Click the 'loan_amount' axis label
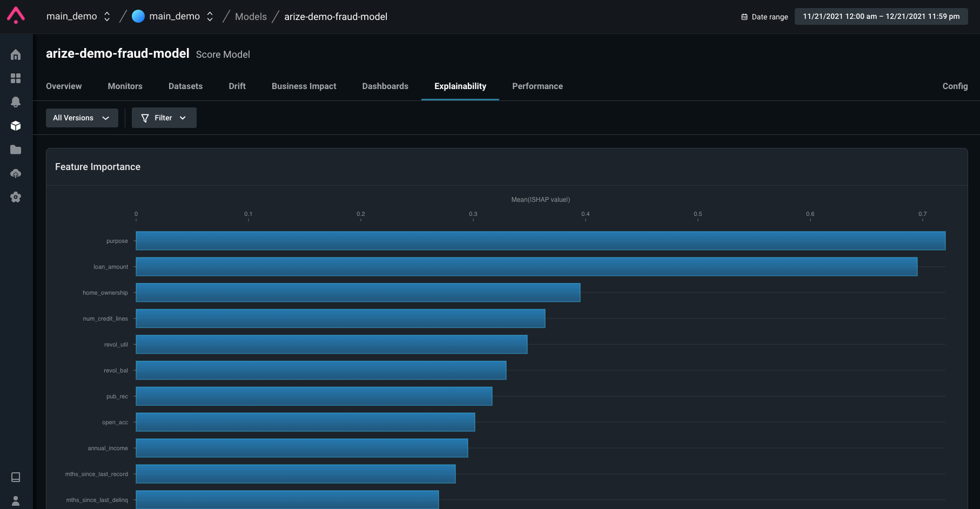Viewport: 980px width, 509px height. [x=111, y=267]
